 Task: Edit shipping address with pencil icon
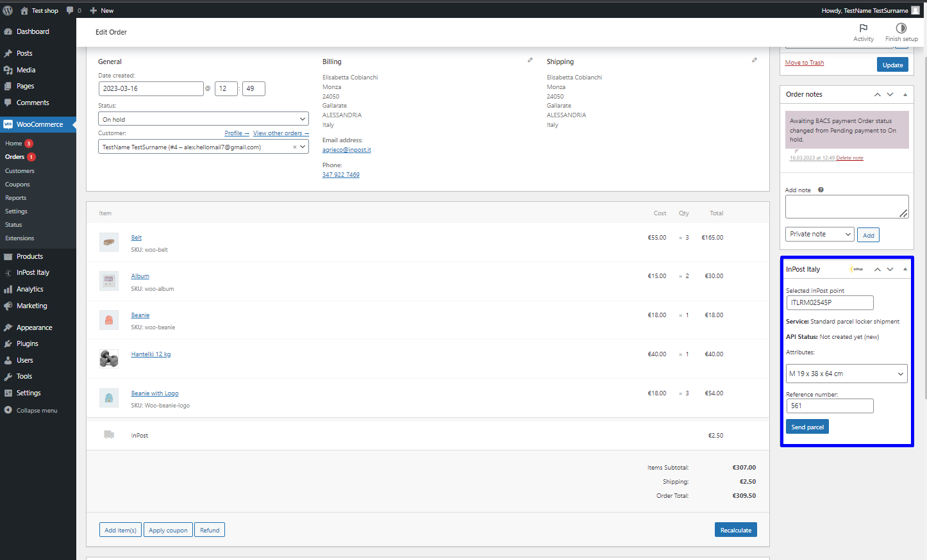(755, 60)
